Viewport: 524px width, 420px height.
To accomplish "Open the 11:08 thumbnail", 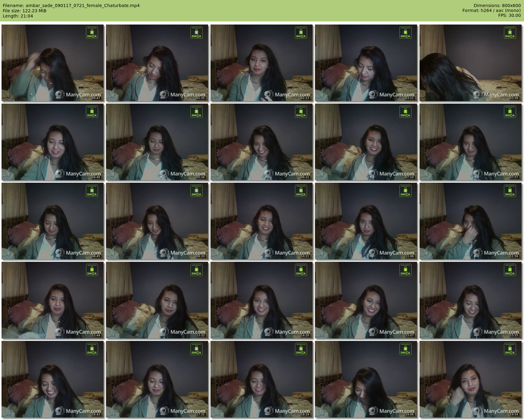I will tap(366, 221).
